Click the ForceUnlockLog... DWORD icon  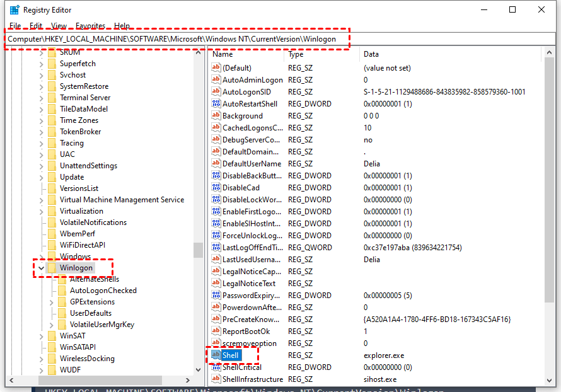click(x=216, y=235)
